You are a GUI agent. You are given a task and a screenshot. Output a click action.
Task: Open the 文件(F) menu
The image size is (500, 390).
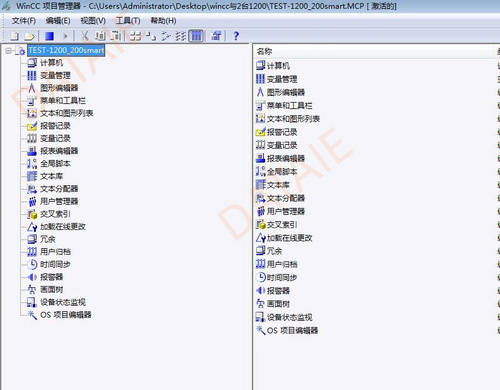[24, 21]
